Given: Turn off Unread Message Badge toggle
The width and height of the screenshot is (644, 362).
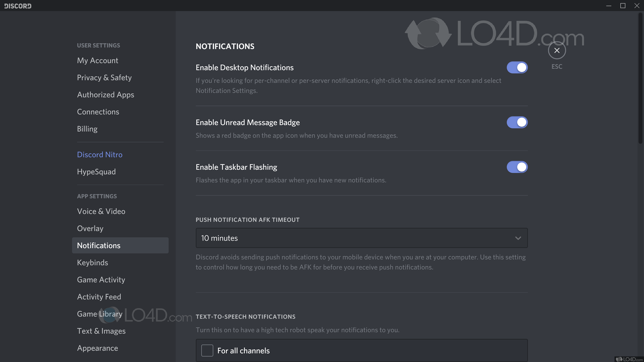Looking at the screenshot, I should coord(517,122).
